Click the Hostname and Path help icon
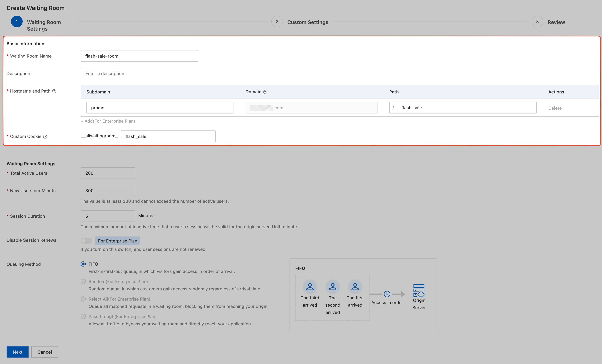Viewport: 602px width, 364px height. click(x=54, y=91)
